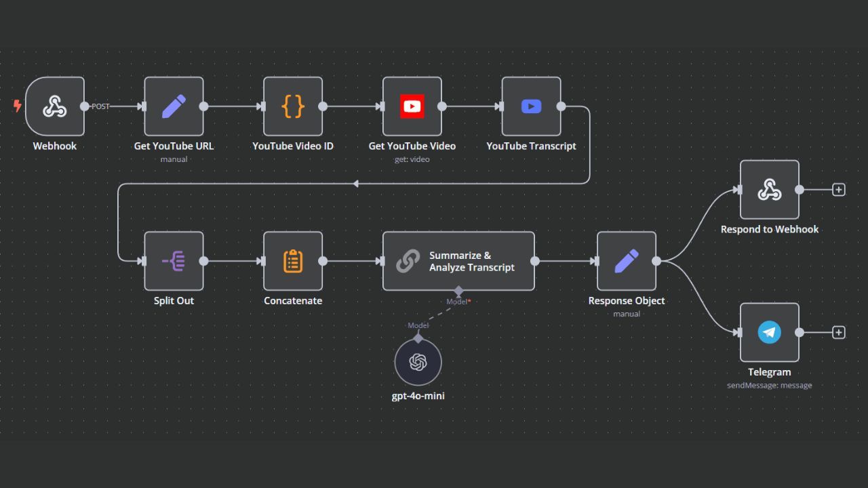
Task: Click the 'YouTube Video ID' node label
Action: click(293, 146)
